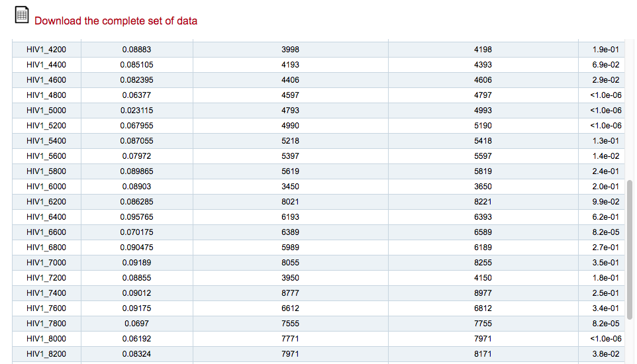Click the cell containing 0.0697
The image size is (637, 364).
click(x=136, y=324)
